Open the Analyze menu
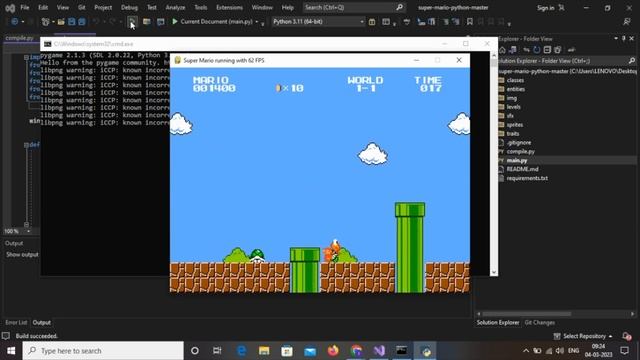The width and height of the screenshot is (640, 360). click(x=175, y=7)
